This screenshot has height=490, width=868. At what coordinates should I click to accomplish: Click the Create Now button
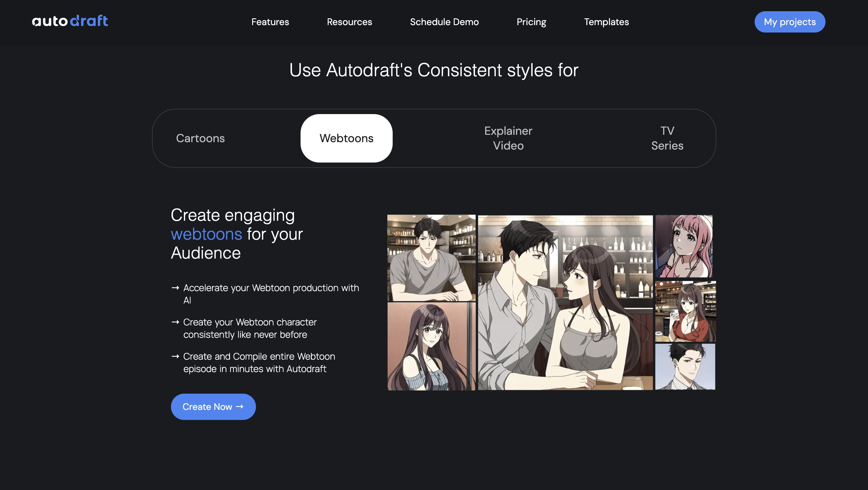(x=213, y=406)
